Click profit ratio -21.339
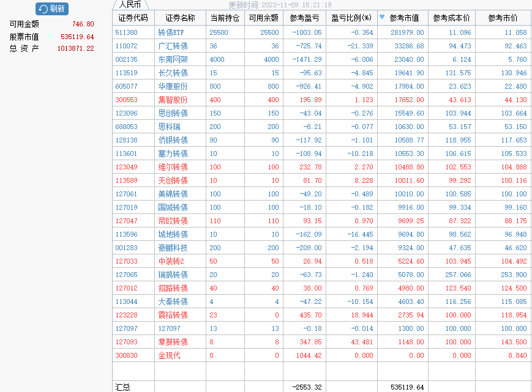 coord(360,46)
